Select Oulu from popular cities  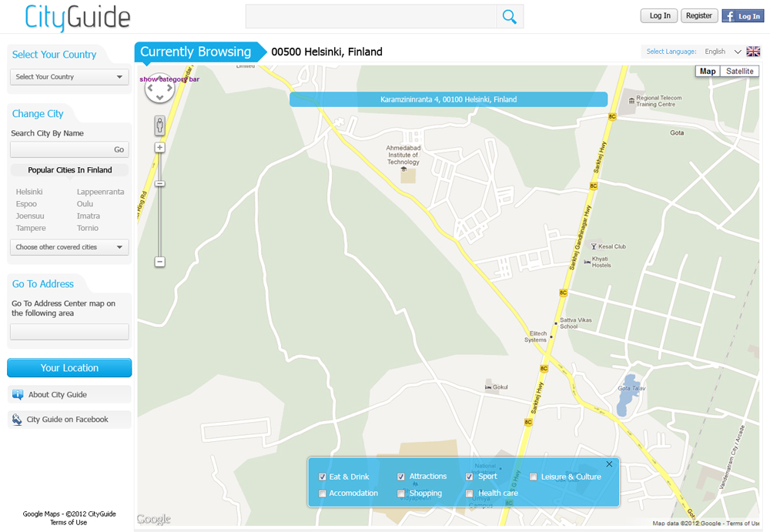[85, 204]
